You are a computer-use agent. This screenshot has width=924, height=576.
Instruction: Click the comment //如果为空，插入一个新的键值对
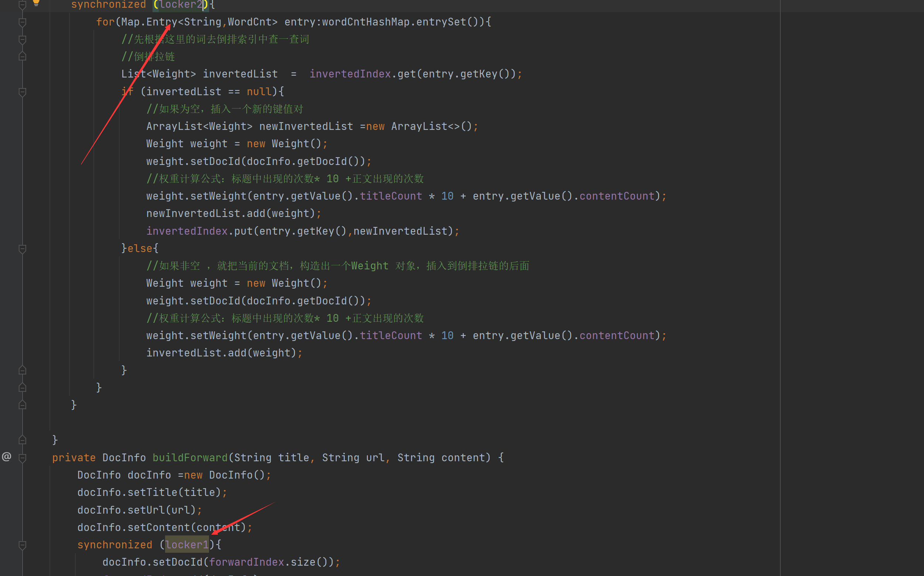coord(225,109)
